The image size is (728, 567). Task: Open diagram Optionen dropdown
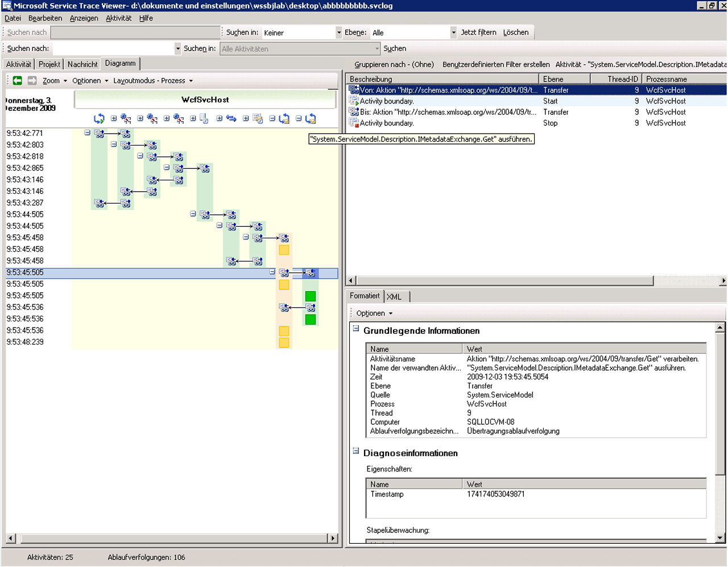tap(90, 81)
